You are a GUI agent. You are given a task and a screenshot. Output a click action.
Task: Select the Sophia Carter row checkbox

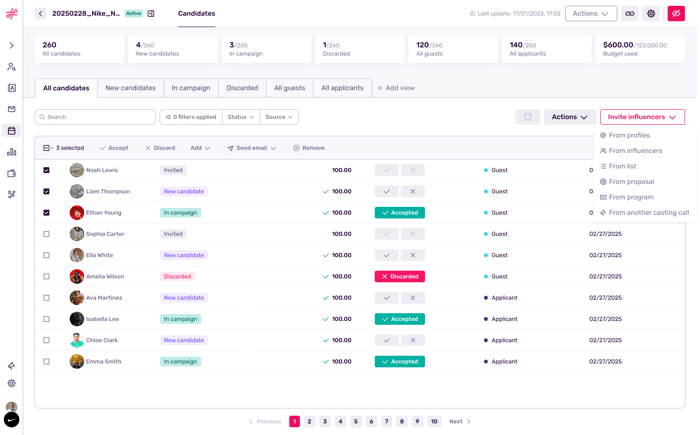46,234
